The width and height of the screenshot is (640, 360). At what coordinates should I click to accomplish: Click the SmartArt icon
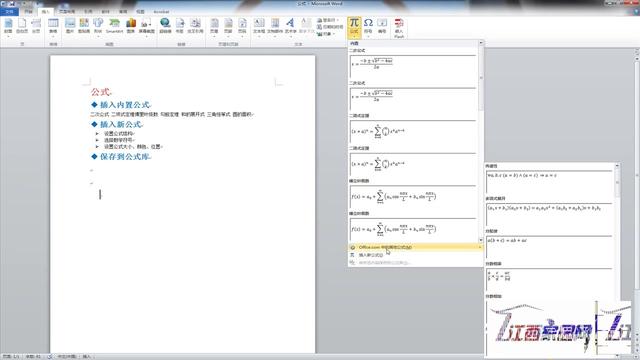(x=115, y=25)
